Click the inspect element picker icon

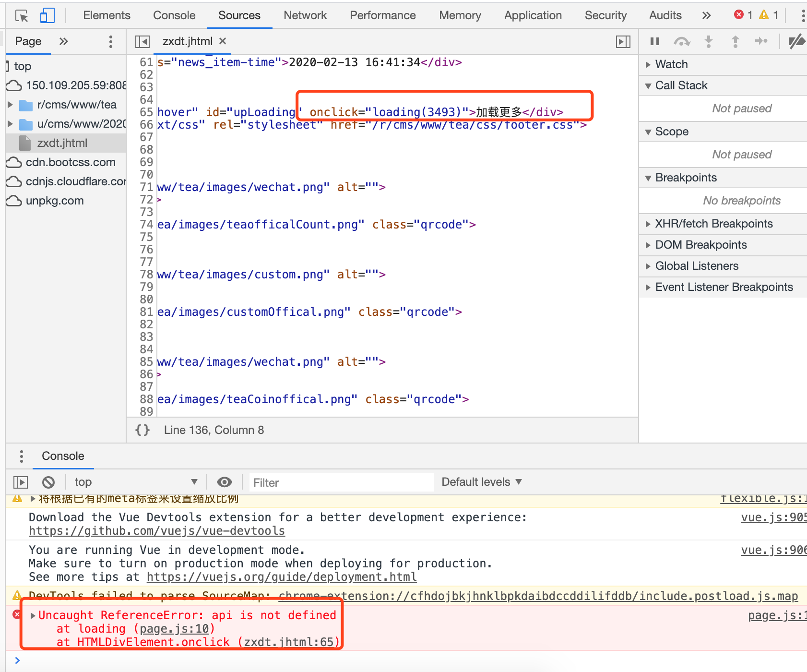click(22, 16)
